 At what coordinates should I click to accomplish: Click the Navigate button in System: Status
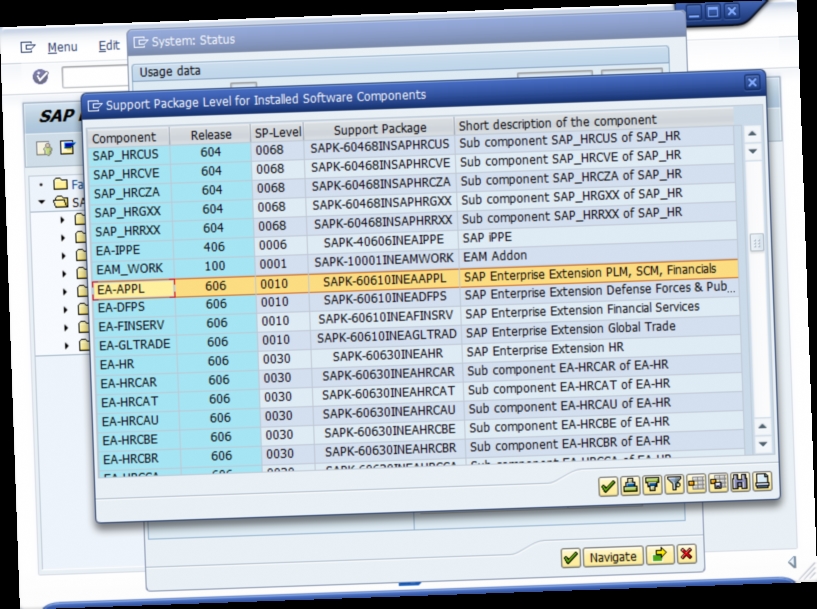coord(613,556)
